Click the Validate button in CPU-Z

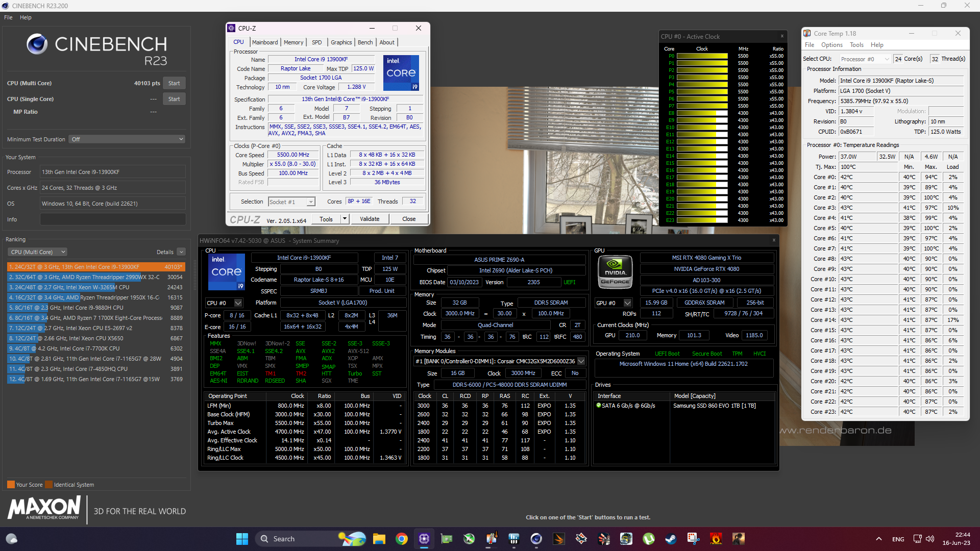(370, 219)
